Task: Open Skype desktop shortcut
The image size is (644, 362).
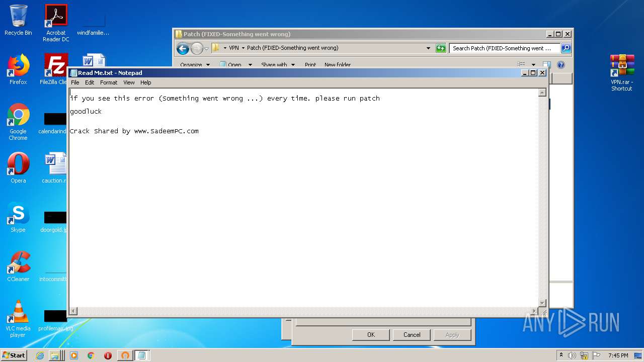Action: tap(18, 217)
